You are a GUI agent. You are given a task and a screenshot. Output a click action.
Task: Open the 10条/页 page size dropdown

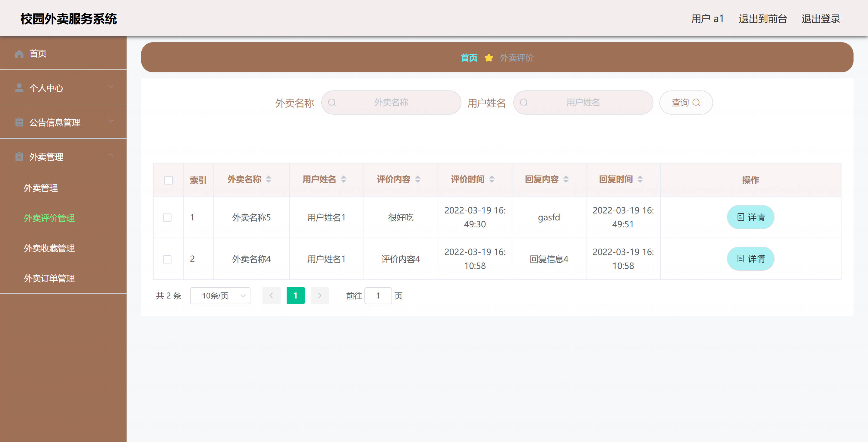(220, 296)
